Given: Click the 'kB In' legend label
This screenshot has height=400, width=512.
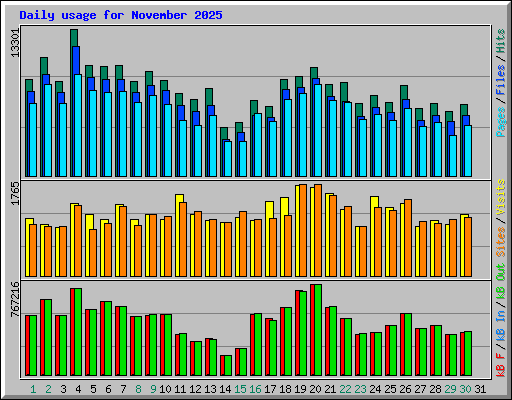Looking at the screenshot, I should 501,325.
